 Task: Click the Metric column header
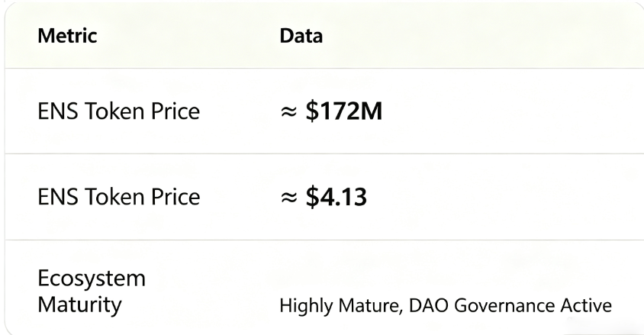click(x=67, y=36)
